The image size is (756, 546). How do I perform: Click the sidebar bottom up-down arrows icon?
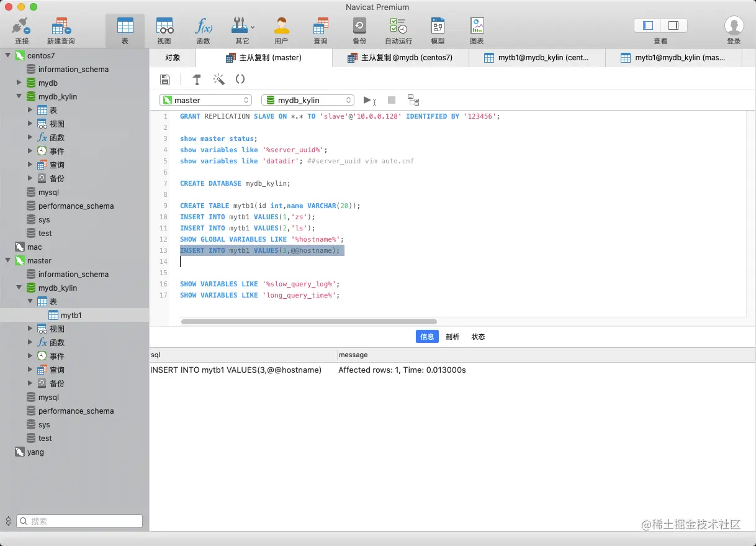click(8, 521)
